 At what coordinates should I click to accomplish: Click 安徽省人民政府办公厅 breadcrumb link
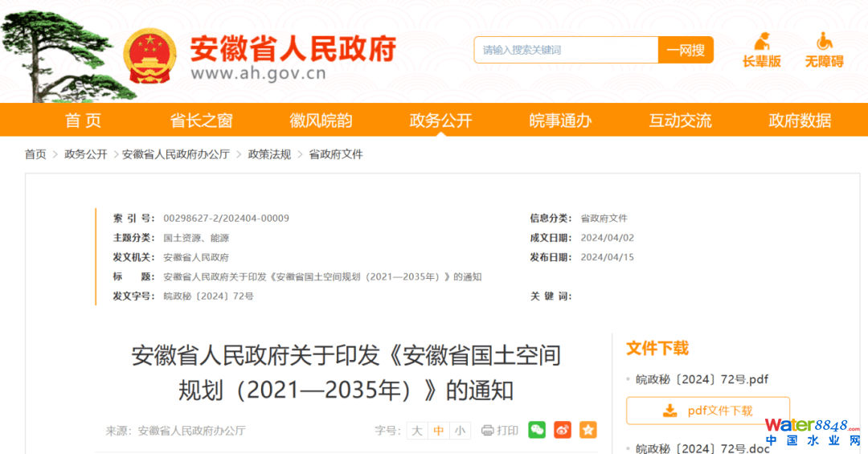(176, 154)
